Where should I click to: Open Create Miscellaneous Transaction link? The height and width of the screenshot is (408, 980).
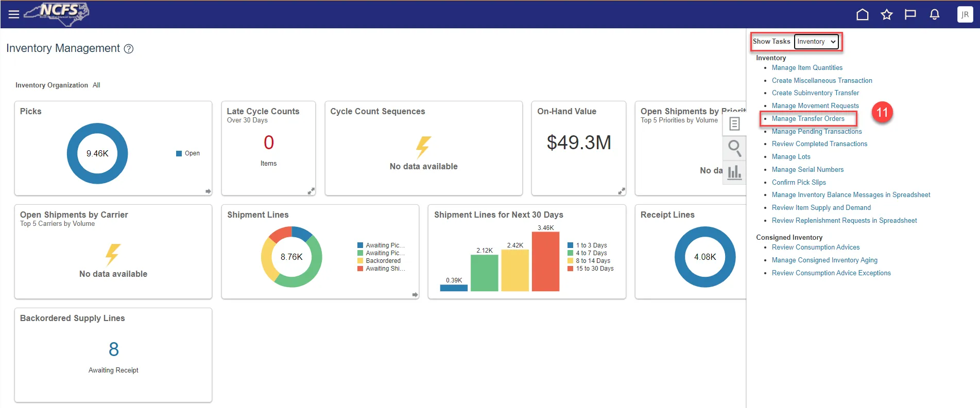coord(821,81)
